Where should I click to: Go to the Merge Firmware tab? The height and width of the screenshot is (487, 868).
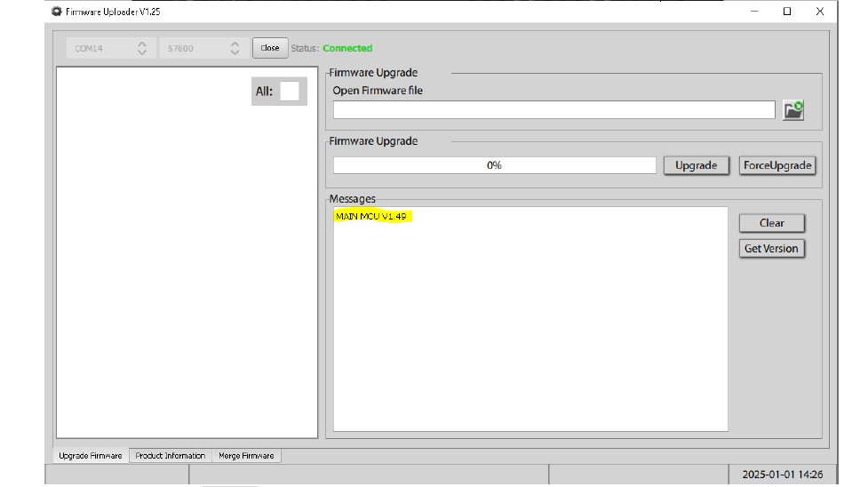point(246,456)
